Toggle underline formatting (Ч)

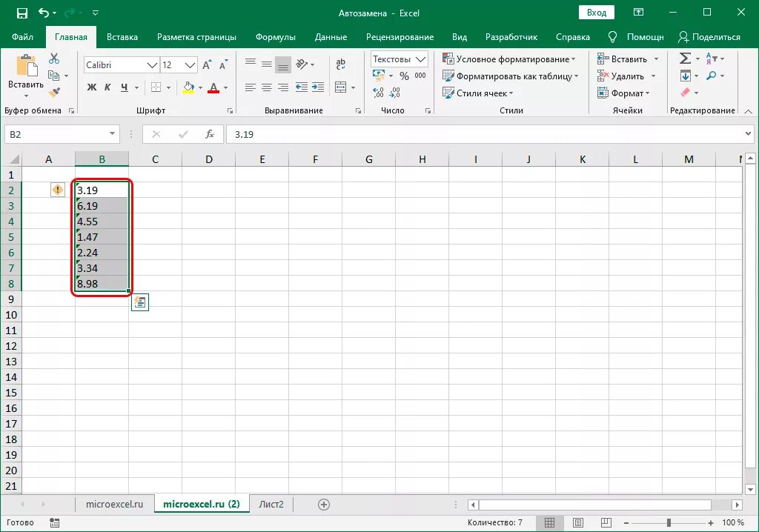(x=125, y=87)
